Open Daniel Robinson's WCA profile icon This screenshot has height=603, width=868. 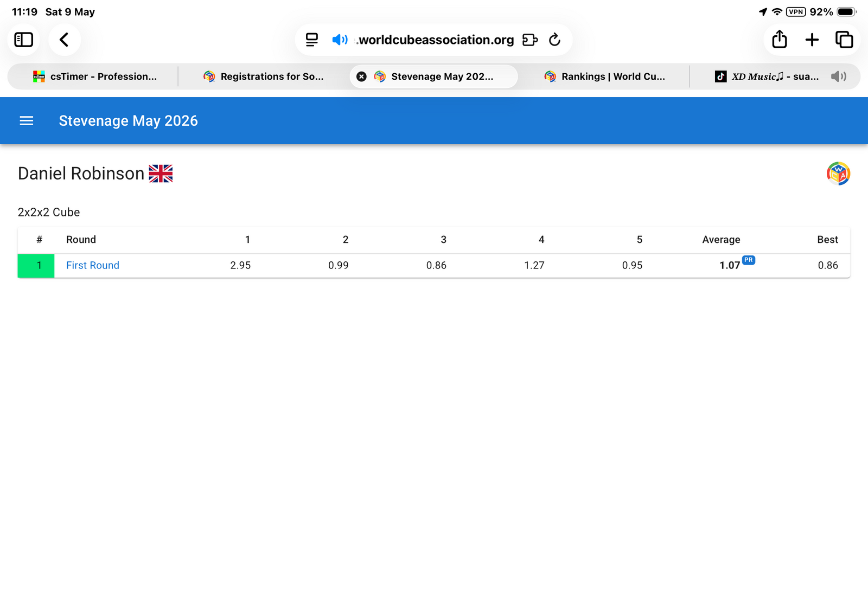click(x=838, y=174)
